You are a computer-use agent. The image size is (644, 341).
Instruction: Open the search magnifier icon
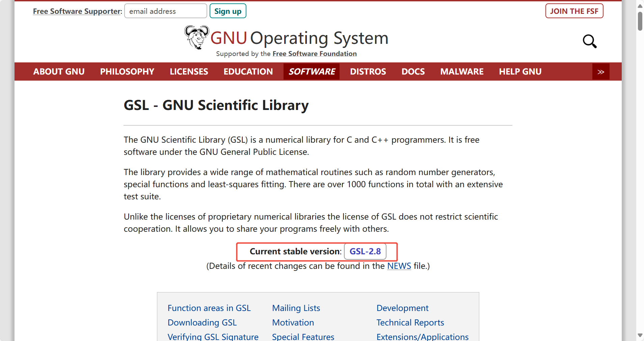point(589,41)
